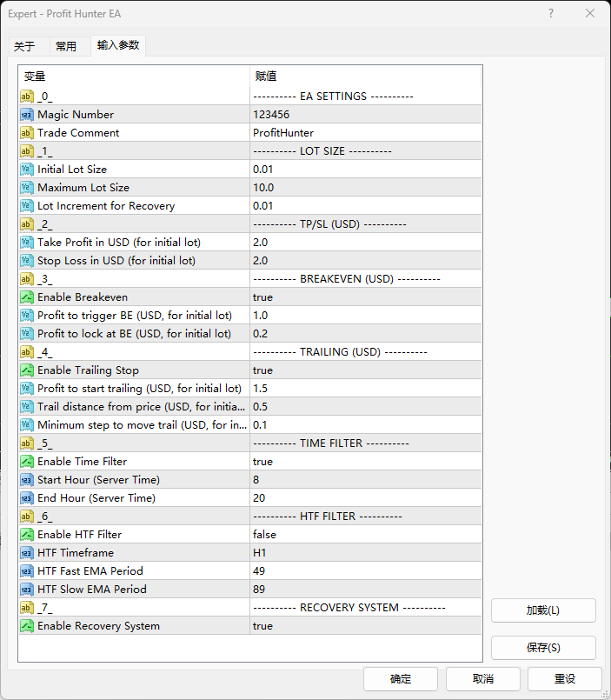Click the Initial Lot Size double icon
Image resolution: width=611 pixels, height=700 pixels.
[27, 170]
